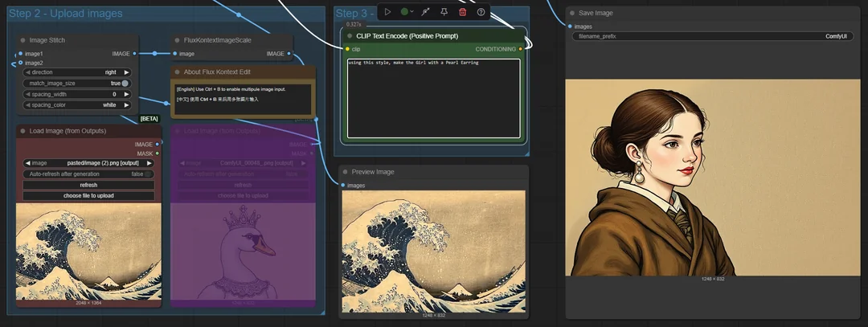868x327 pixels.
Task: Click the images input socket on Preview Image
Action: tap(342, 185)
